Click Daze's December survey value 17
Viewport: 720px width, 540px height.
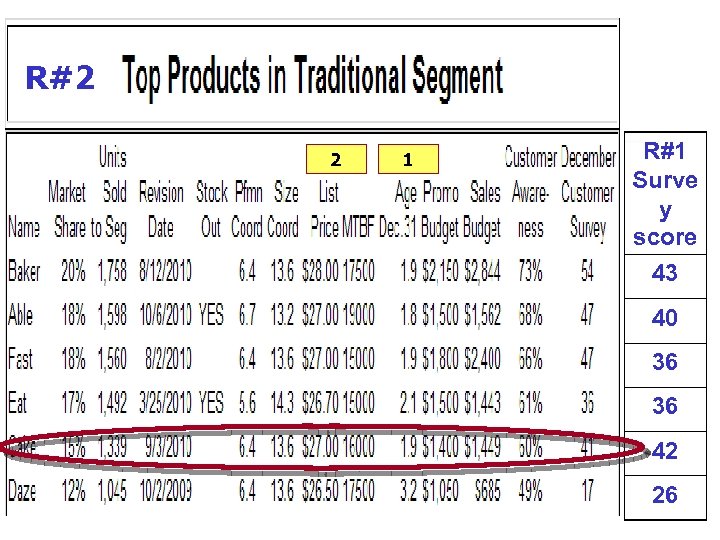pyautogui.click(x=587, y=491)
